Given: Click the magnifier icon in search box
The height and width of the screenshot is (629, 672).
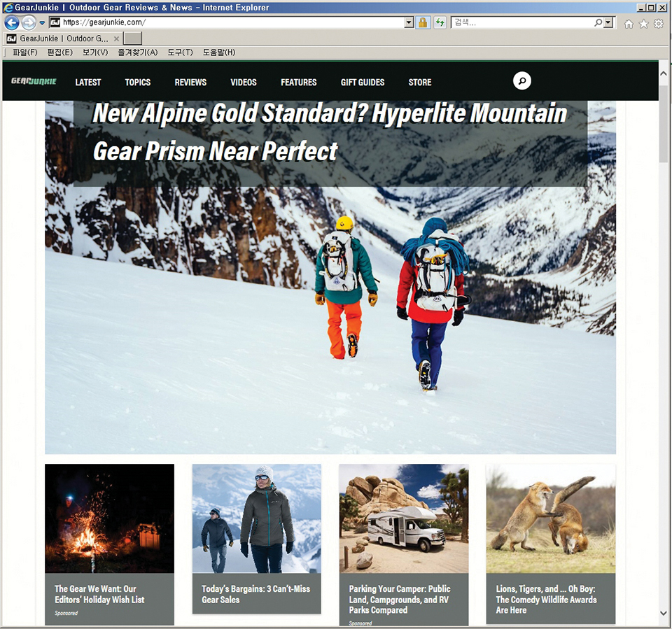Looking at the screenshot, I should click(598, 22).
